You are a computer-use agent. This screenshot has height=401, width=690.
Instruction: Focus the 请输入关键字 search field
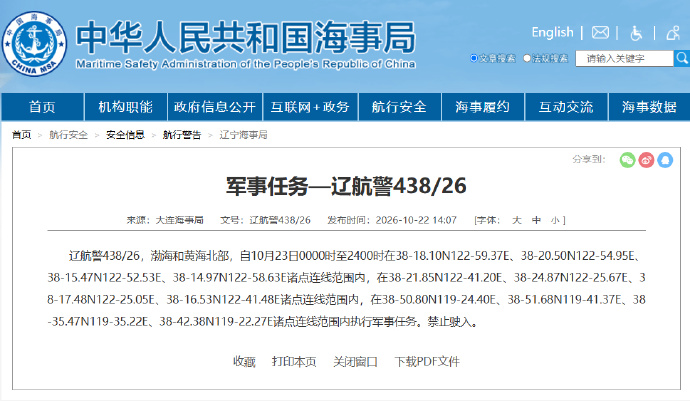pos(624,59)
